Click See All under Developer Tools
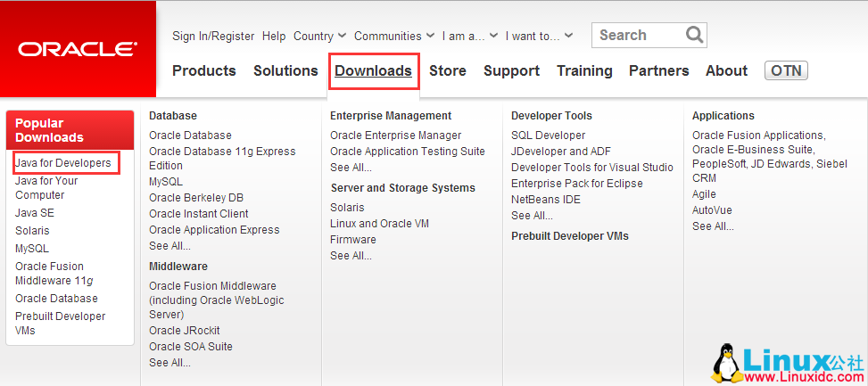868x386 pixels. point(532,216)
